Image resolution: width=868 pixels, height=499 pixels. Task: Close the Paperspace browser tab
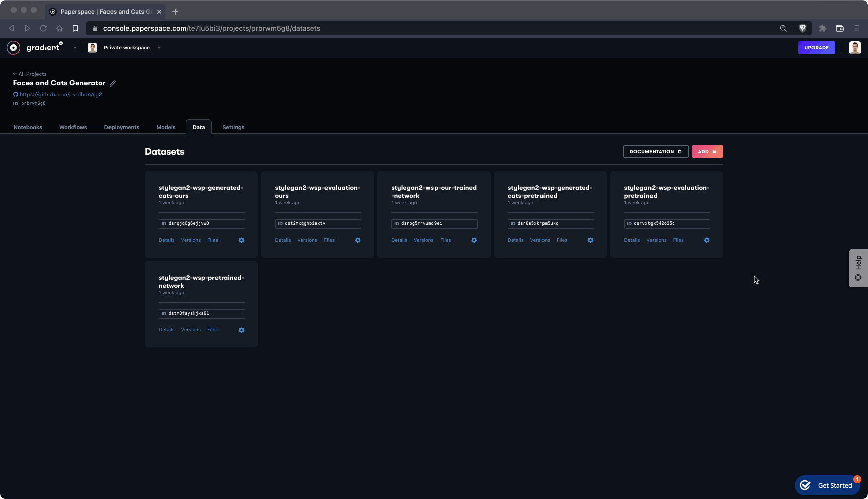coord(159,12)
